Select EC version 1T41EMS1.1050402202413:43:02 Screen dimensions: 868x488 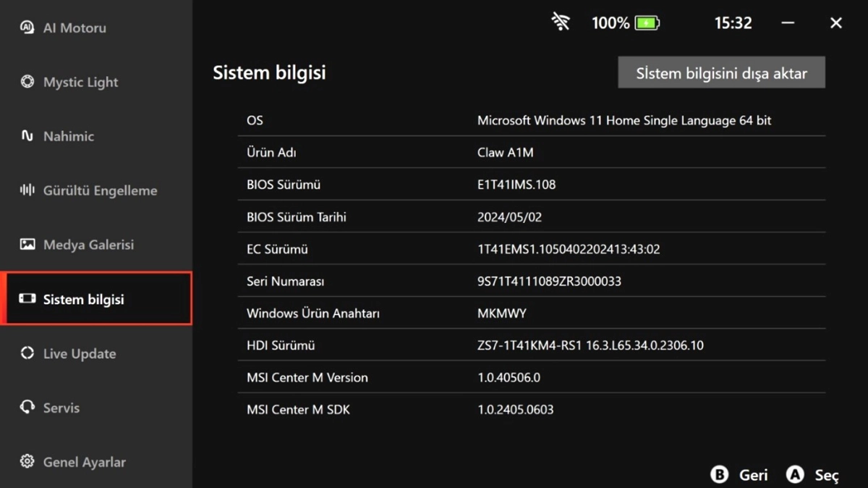tap(569, 249)
